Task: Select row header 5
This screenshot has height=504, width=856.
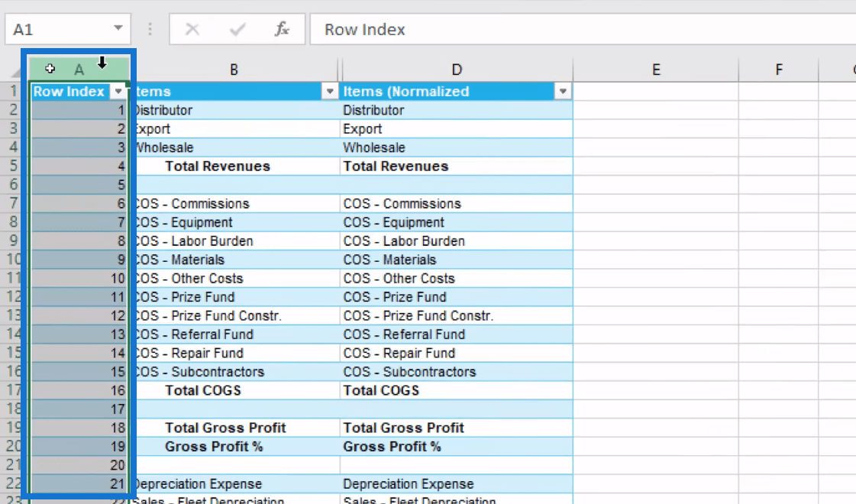Action: (13, 166)
